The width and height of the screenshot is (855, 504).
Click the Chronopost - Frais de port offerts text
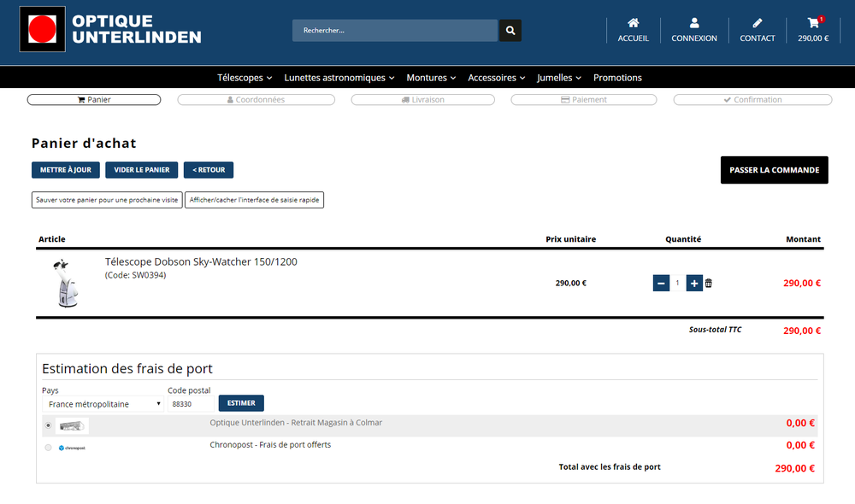pyautogui.click(x=270, y=444)
